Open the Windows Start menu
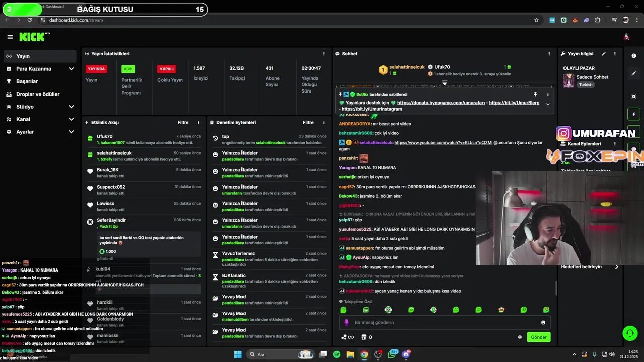Screen dimensions: 644x362 coord(238,354)
